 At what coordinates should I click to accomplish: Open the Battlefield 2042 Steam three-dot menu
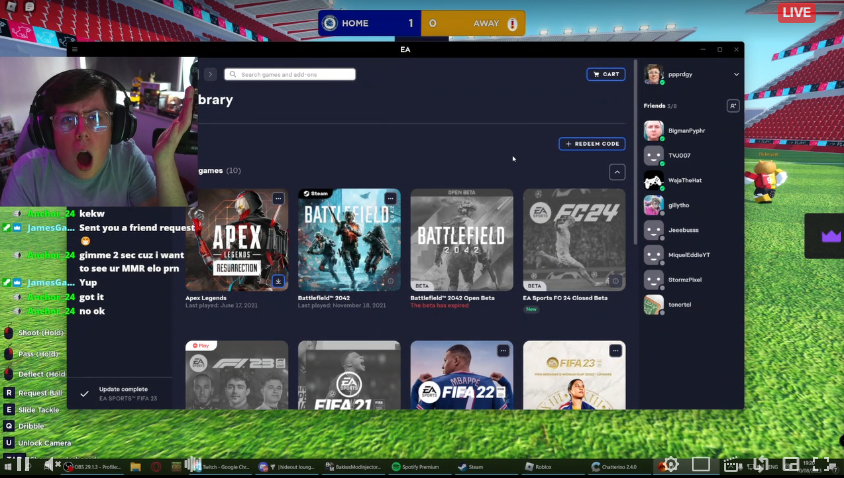tap(391, 199)
